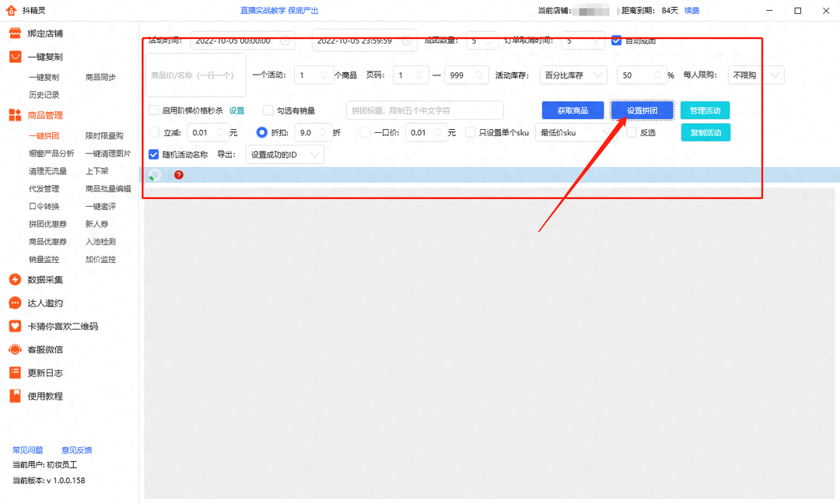Image resolution: width=840 pixels, height=504 pixels.
Task: Open 拼团优惠券 in the sidebar
Action: [x=47, y=224]
